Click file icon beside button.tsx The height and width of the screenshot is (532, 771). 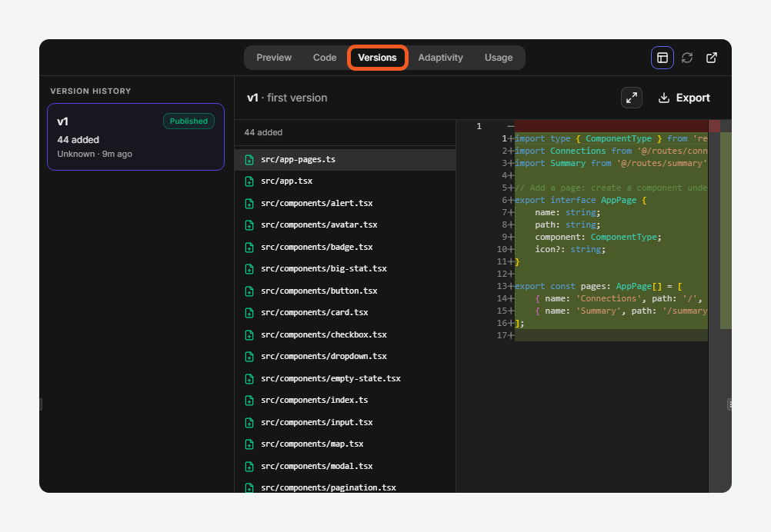point(249,291)
